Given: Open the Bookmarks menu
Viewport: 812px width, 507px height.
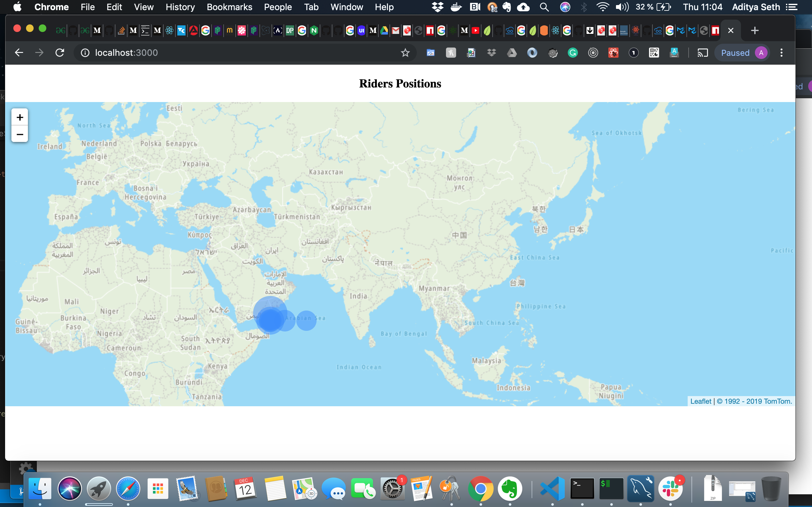Looking at the screenshot, I should (x=229, y=7).
